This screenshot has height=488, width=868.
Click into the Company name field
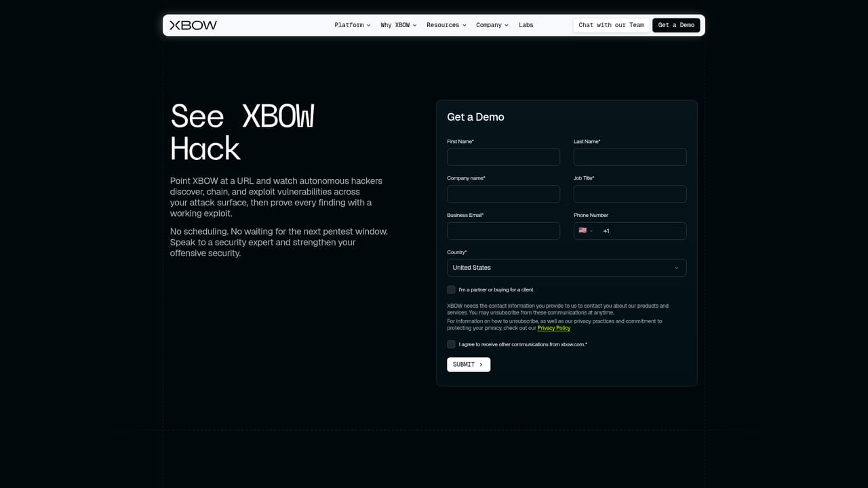pyautogui.click(x=503, y=194)
